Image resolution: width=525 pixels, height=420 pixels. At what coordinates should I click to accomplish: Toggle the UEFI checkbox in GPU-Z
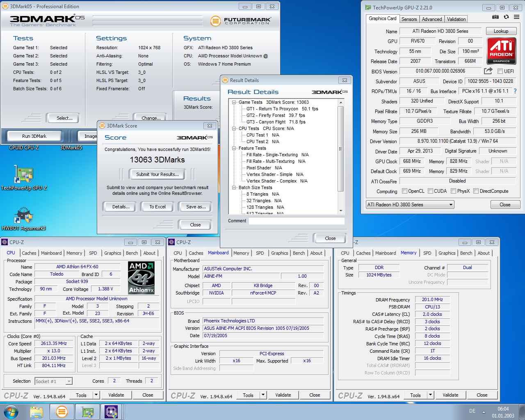pyautogui.click(x=500, y=71)
